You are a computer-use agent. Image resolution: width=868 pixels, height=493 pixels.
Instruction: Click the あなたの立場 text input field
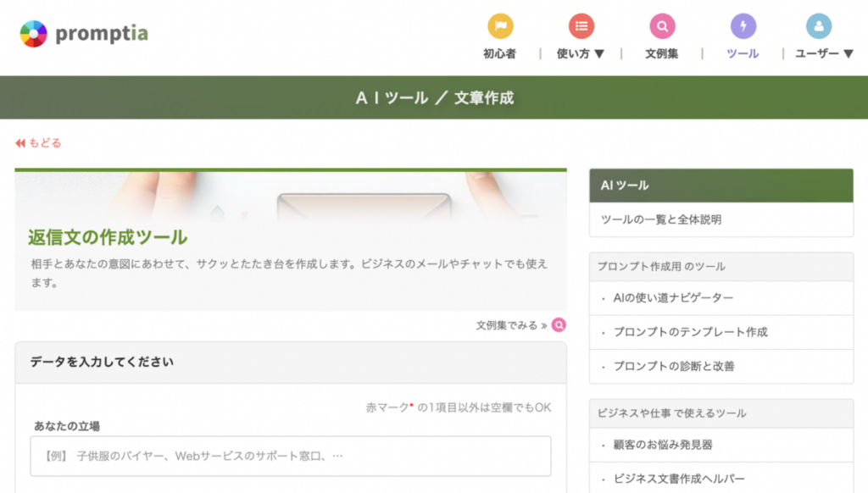[x=291, y=456]
